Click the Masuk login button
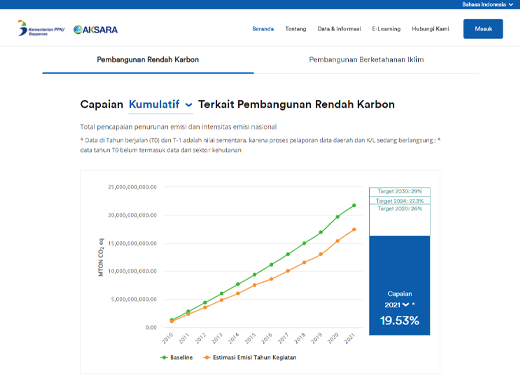The width and height of the screenshot is (520, 380). point(483,29)
